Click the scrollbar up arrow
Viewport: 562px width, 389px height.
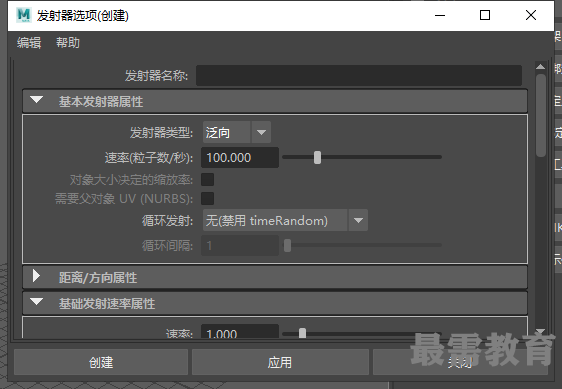tap(540, 67)
